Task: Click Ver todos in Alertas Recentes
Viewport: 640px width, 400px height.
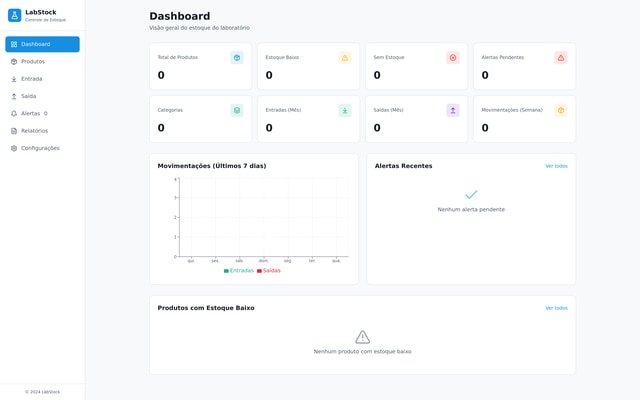Action: tap(556, 166)
